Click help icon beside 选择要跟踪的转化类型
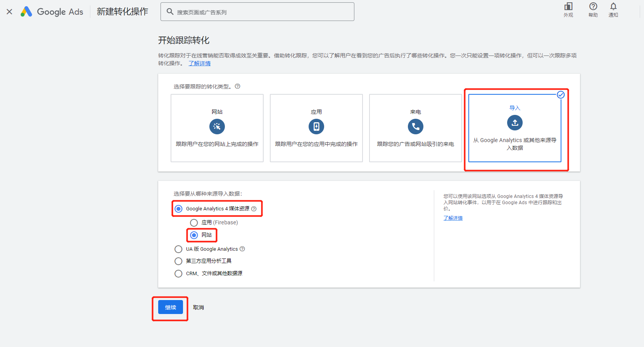The height and width of the screenshot is (347, 644). pos(238,86)
